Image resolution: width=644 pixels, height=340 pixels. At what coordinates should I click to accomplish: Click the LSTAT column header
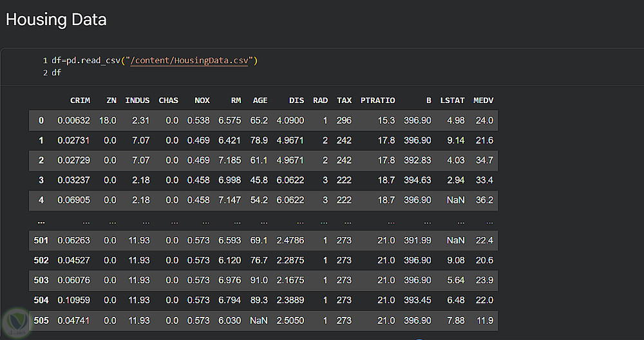point(452,100)
